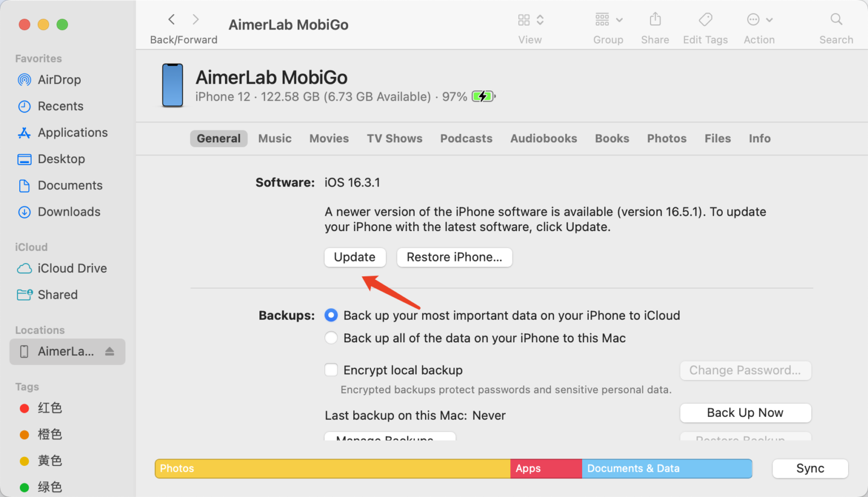Click the Share toolbar icon

pos(655,20)
